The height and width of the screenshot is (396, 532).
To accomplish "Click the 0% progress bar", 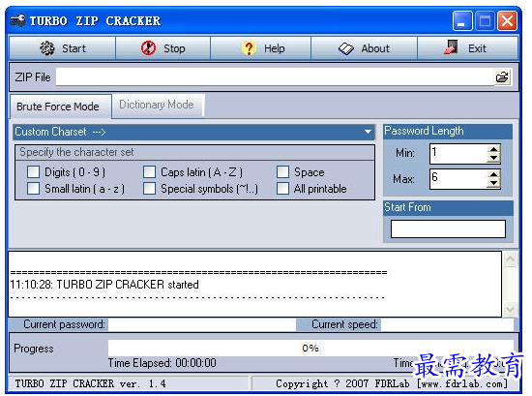I will pyautogui.click(x=310, y=349).
